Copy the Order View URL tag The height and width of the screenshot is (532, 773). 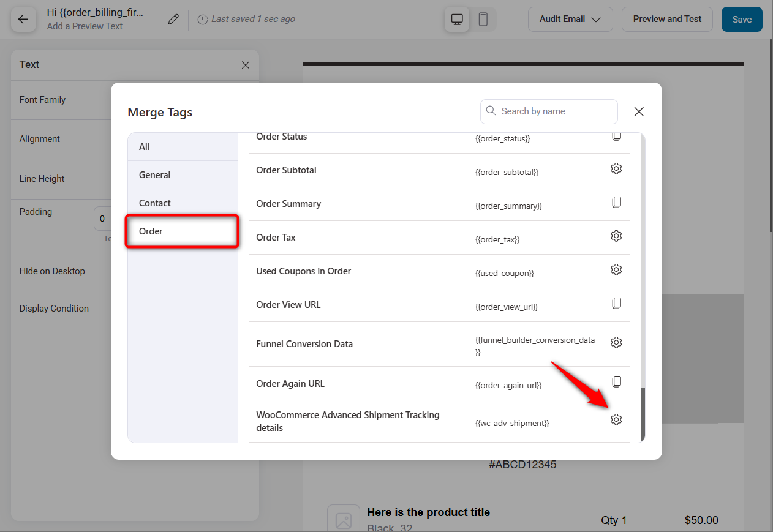616,303
